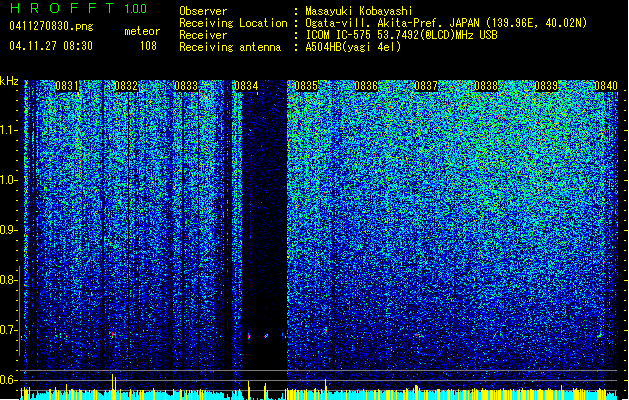Click the tall yellow intensity spike below 0832
Viewport: 629px width, 400px height.
point(113,387)
